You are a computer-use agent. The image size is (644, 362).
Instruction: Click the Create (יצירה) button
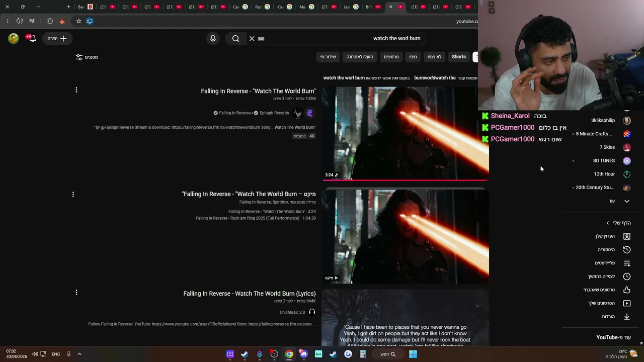[x=57, y=38]
